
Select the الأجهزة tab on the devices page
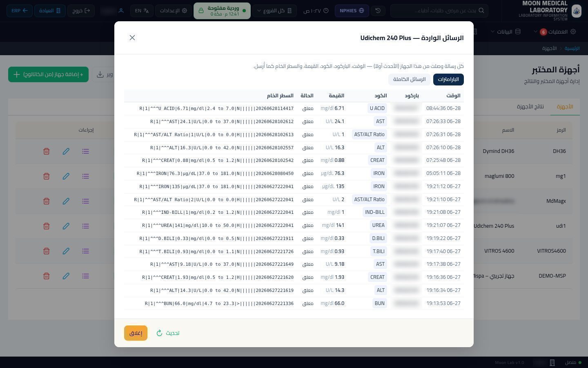click(565, 107)
